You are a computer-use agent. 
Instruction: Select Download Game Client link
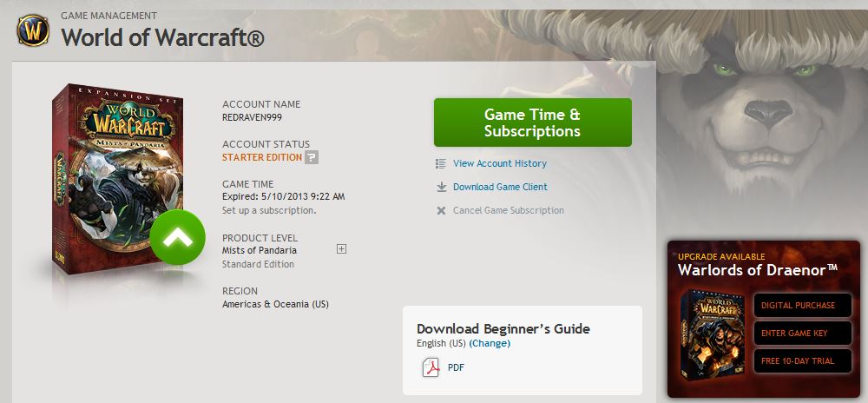pos(500,187)
